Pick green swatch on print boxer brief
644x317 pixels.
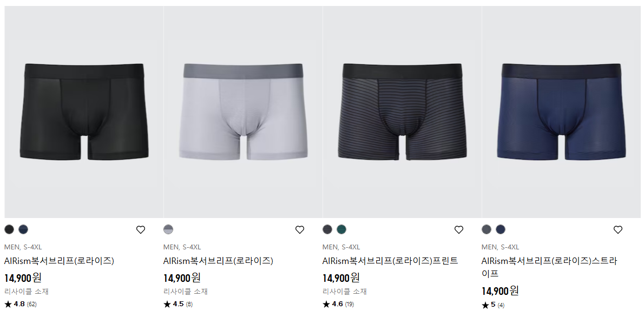click(341, 229)
